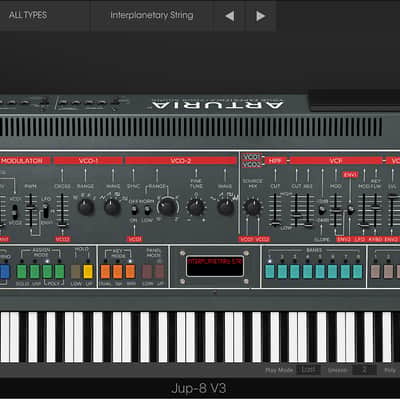Toggle Hold Lower button
Viewport: 400px width, 400px height.
(76, 272)
